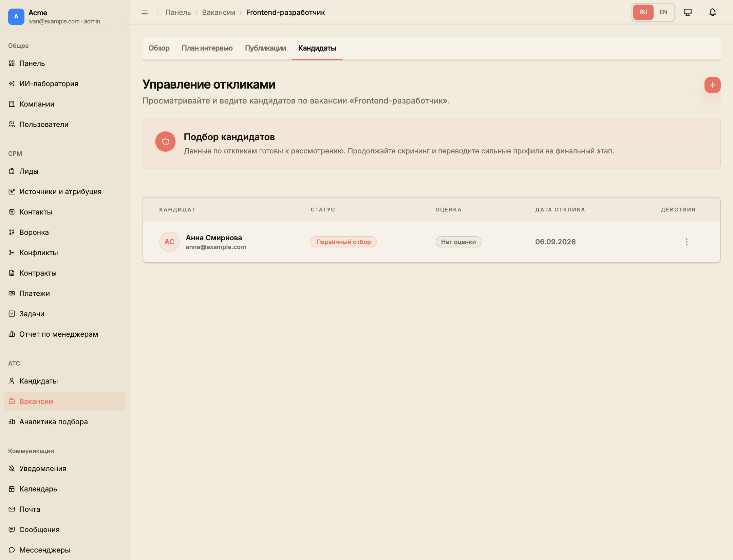Click the Нет оценки rating badge
Viewport: 733px width, 560px height.
[x=458, y=242]
